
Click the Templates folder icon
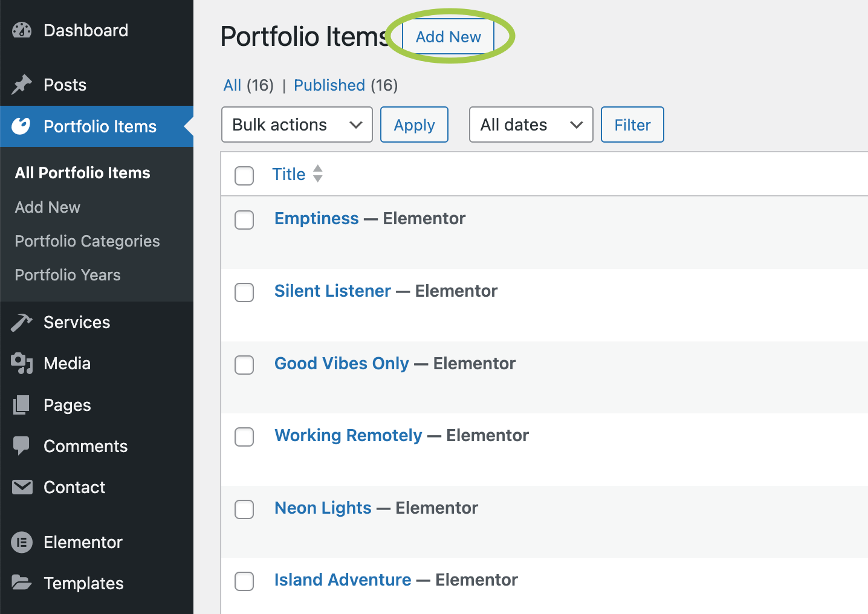[x=22, y=583]
